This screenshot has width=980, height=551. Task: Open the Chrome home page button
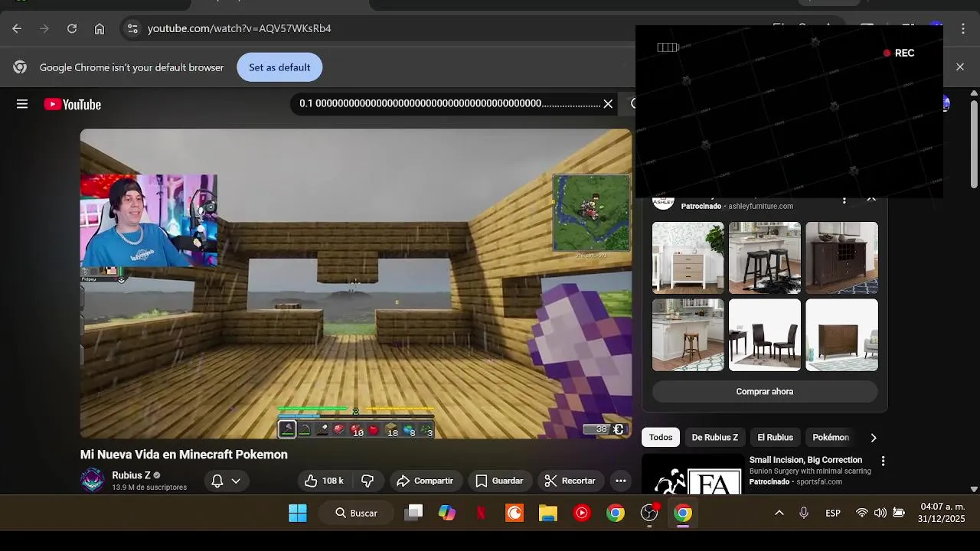tap(100, 28)
